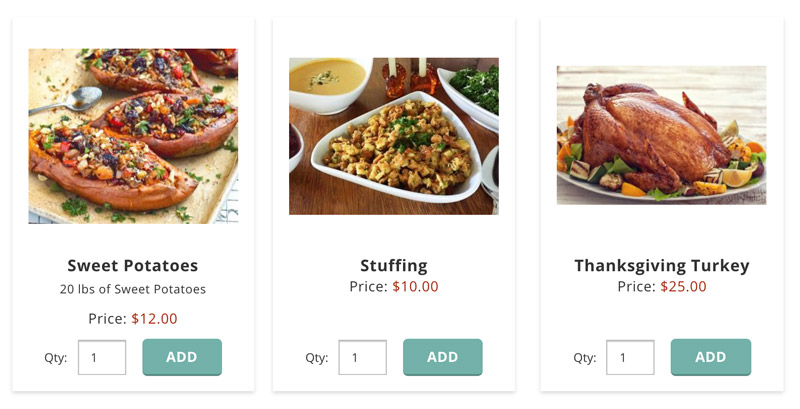
Task: Add Sweet Potatoes to the cart
Action: 182,357
